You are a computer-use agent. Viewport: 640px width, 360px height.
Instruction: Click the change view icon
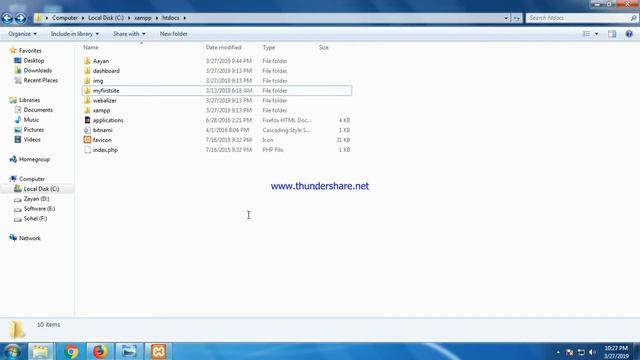(x=586, y=34)
